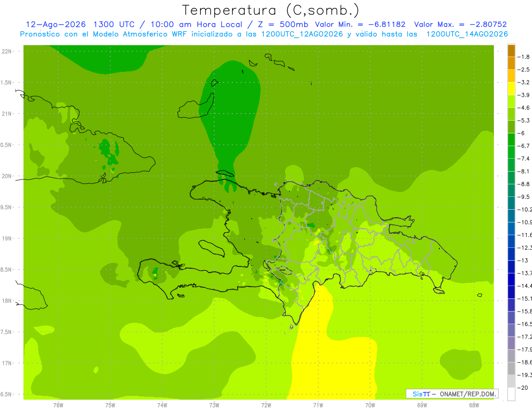
Task: Click the "-8.8" colorbar label
Action: [x=524, y=184]
